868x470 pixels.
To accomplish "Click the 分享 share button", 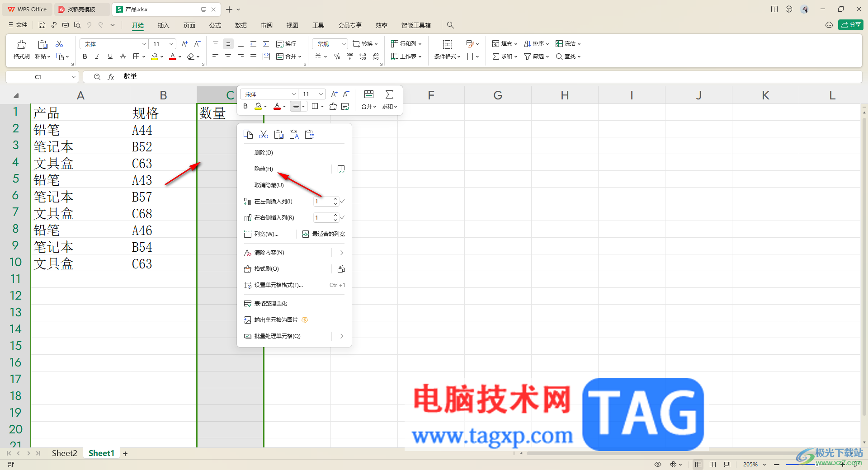I will [x=851, y=25].
